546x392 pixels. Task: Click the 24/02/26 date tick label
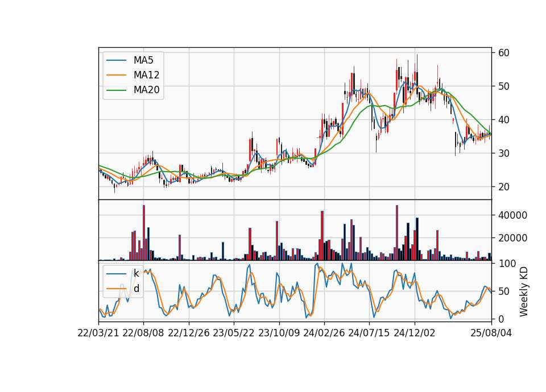point(324,333)
